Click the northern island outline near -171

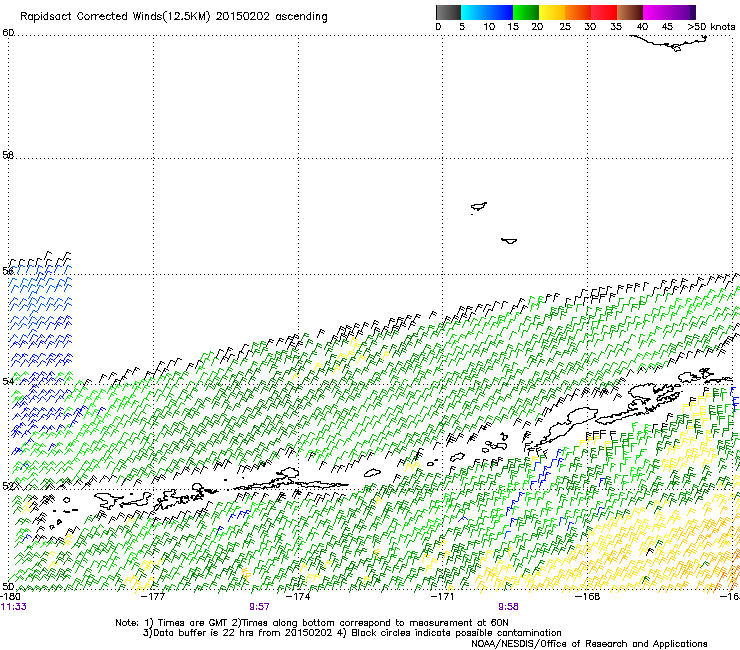click(479, 207)
